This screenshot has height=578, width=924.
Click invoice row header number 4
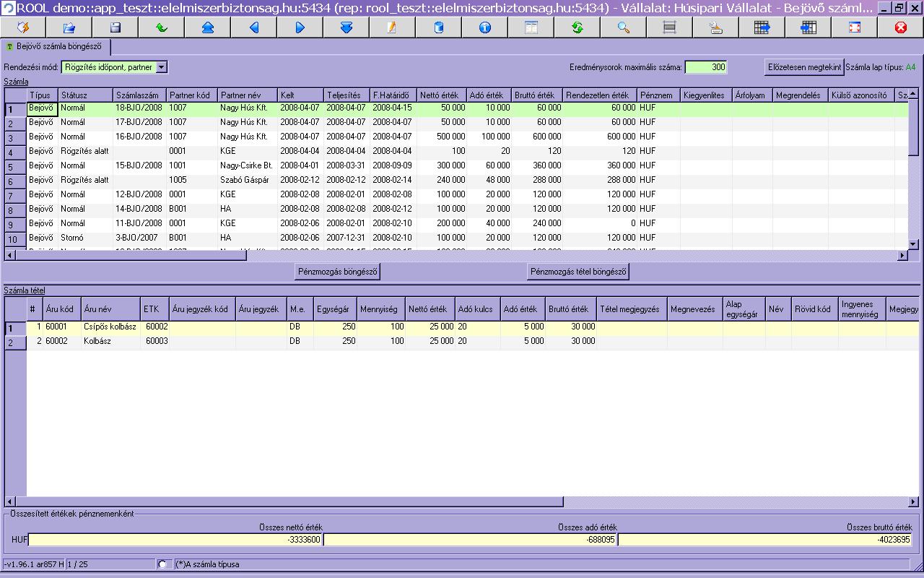coord(15,152)
